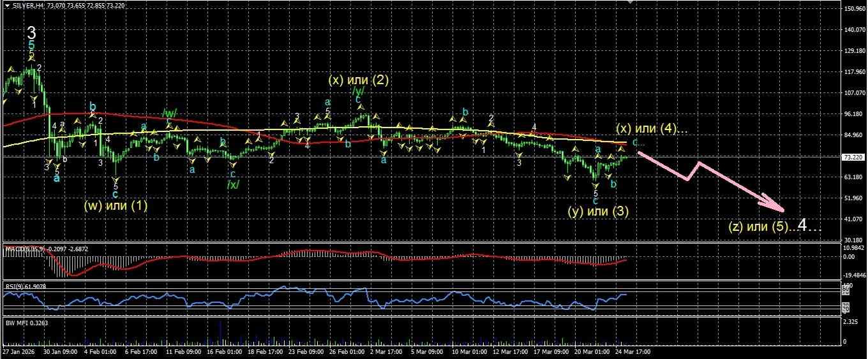Click the '23 Feb 09:00' time axis label
The image size is (868, 359).
coord(306,351)
